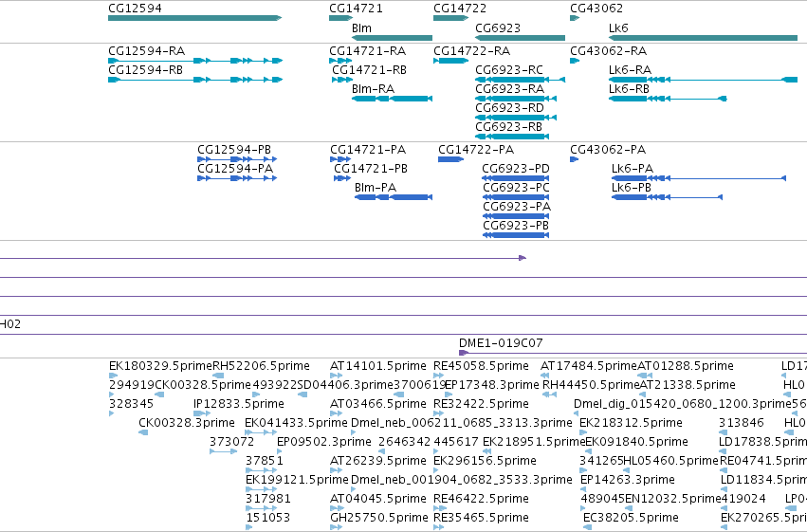The width and height of the screenshot is (807, 532).
Task: Select transcript CG6923-RA
Action: coord(516,99)
